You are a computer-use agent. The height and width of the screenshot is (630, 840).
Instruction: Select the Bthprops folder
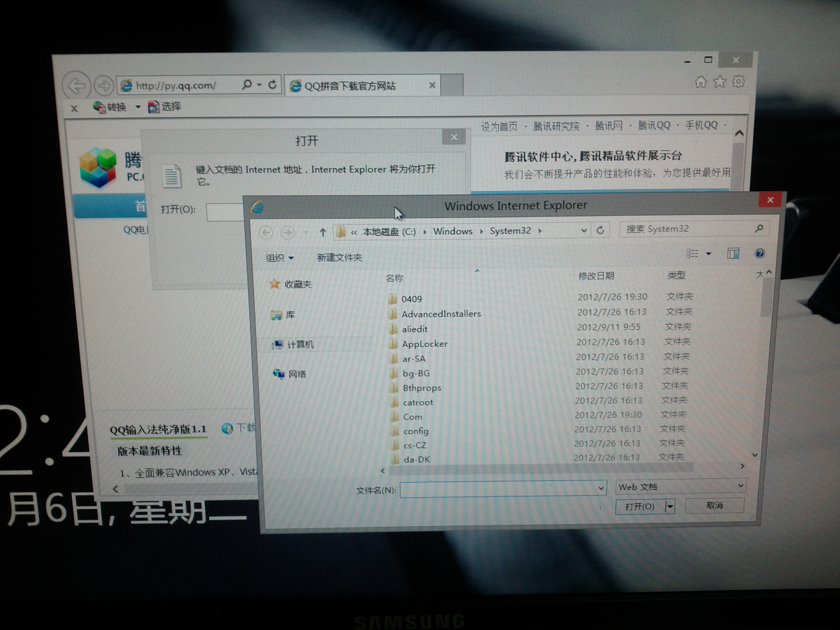point(416,388)
